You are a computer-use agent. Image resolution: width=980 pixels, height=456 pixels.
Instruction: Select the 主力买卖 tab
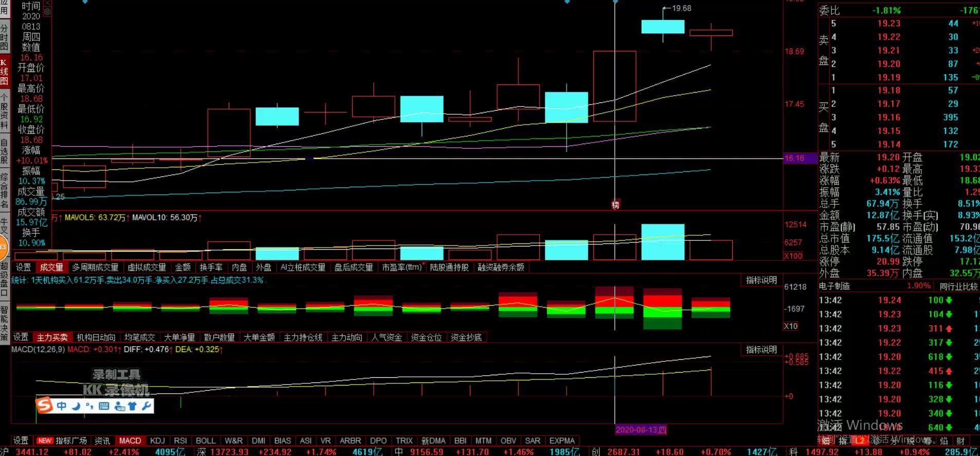[52, 337]
